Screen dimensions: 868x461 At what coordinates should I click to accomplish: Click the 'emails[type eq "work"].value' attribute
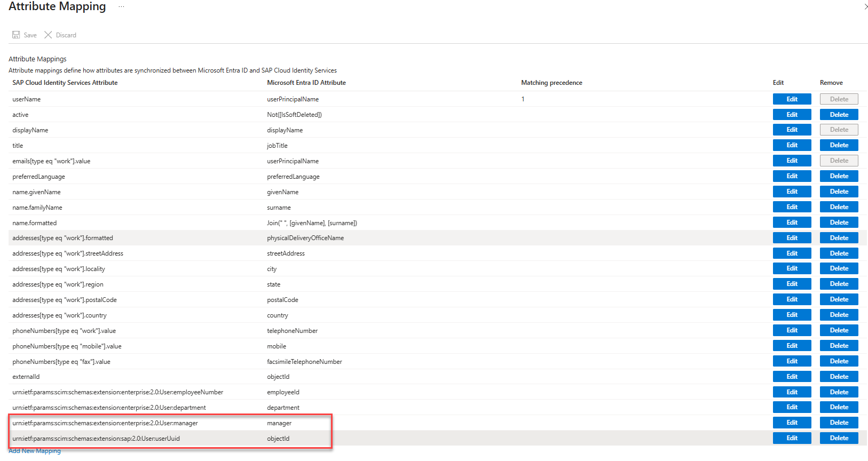51,161
